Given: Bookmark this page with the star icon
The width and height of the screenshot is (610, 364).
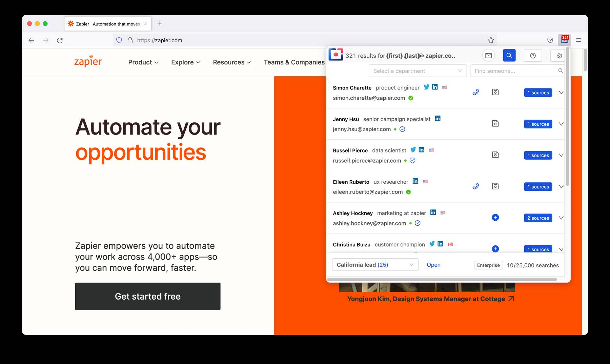Looking at the screenshot, I should point(491,40).
